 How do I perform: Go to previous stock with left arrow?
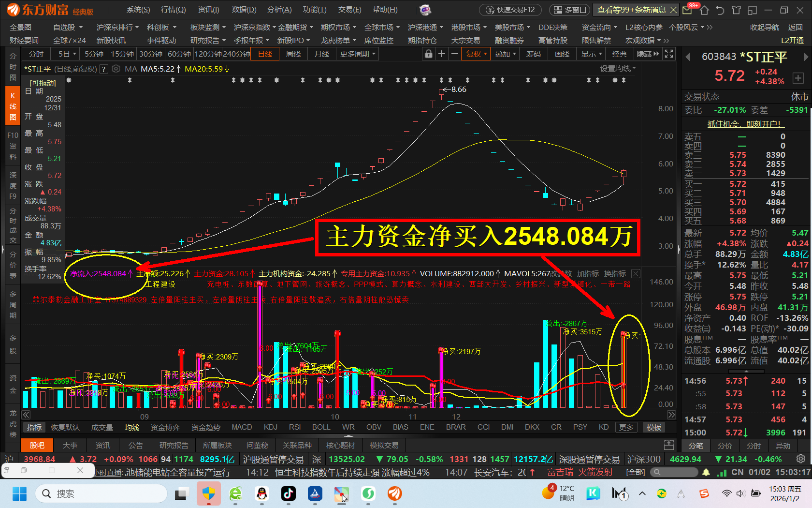coord(688,57)
